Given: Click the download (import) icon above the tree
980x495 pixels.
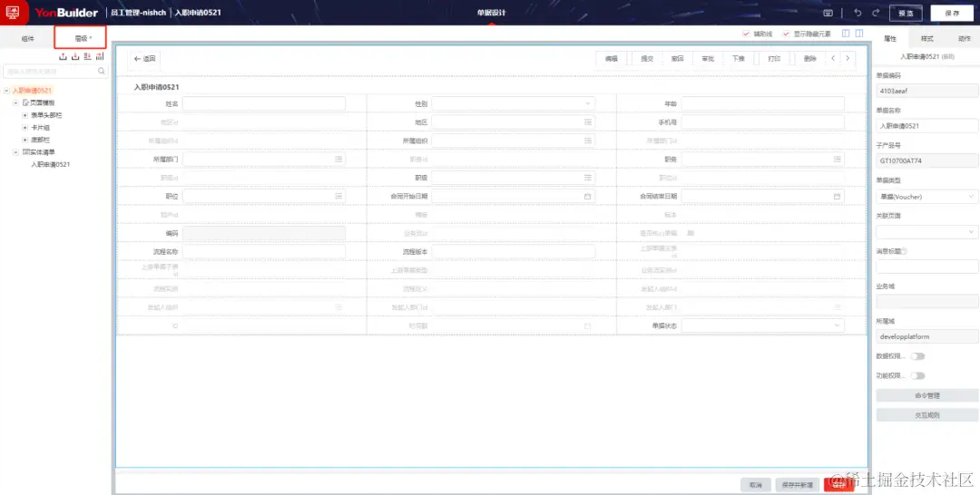Looking at the screenshot, I should 75,57.
